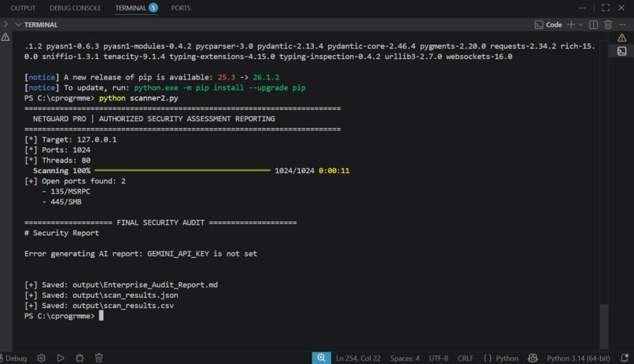This screenshot has width=634, height=364.
Task: Click the 'Ports: 1024' line
Action: (57, 150)
